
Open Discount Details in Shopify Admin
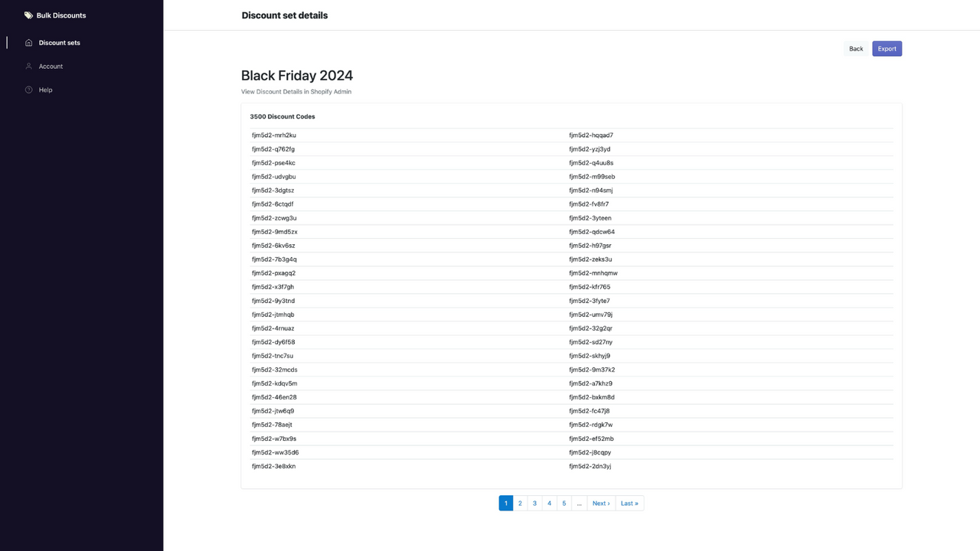point(296,91)
